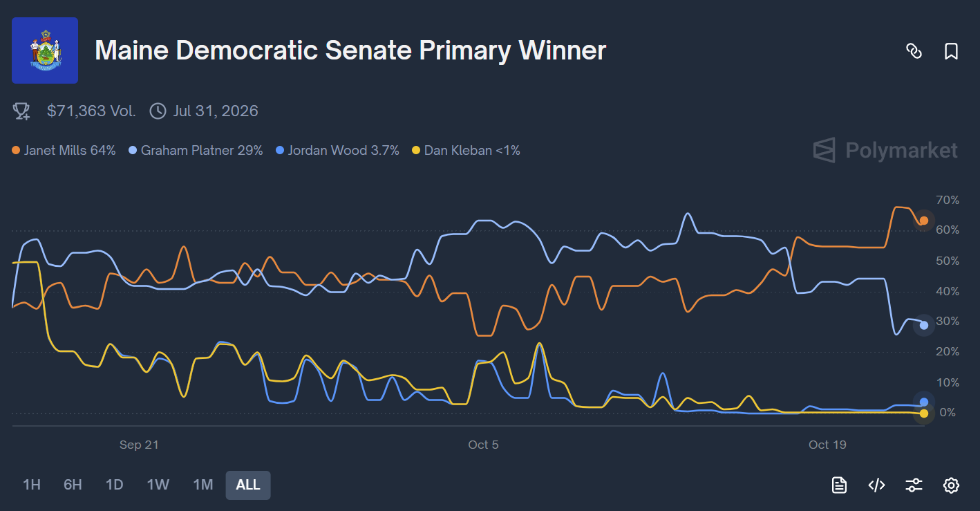Click the clock icon beside end date
Screen dimensions: 980x511
tap(158, 111)
